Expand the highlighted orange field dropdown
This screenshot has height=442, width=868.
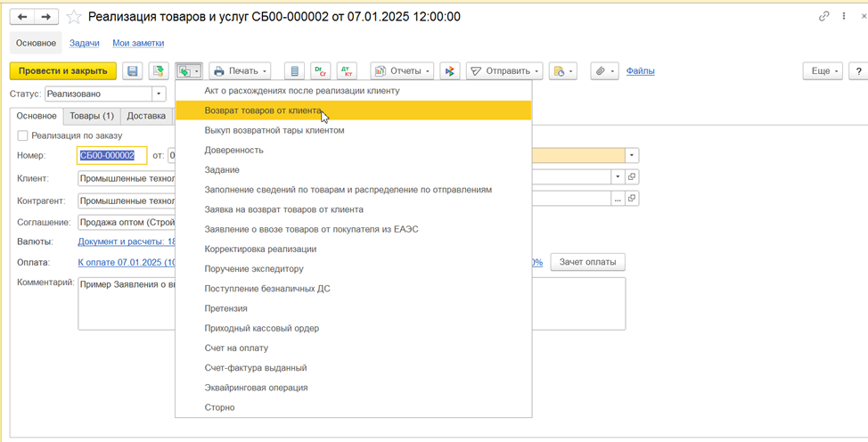click(633, 156)
